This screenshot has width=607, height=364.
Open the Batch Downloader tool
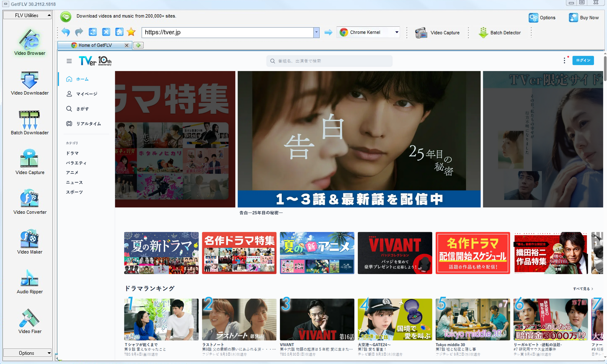(x=29, y=123)
